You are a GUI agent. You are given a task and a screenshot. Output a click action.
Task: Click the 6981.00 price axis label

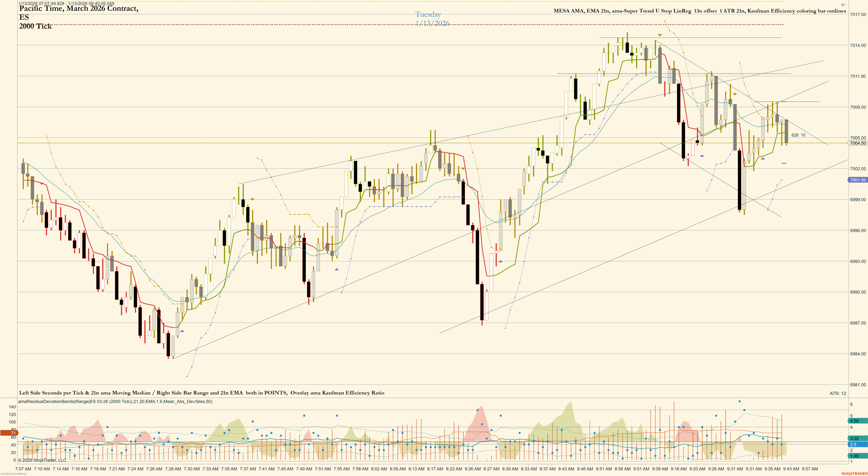[858, 385]
